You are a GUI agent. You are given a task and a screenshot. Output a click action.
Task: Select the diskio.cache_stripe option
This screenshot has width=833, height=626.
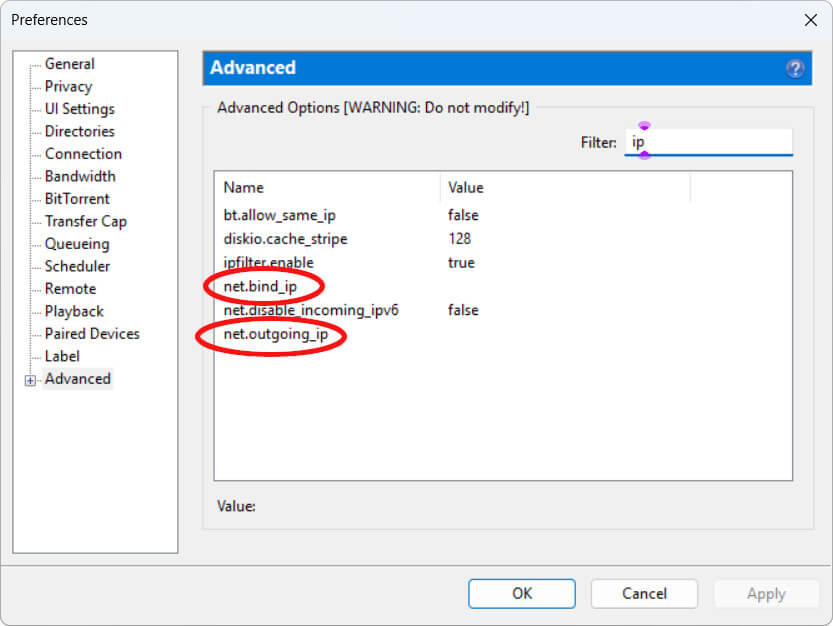pos(503,239)
